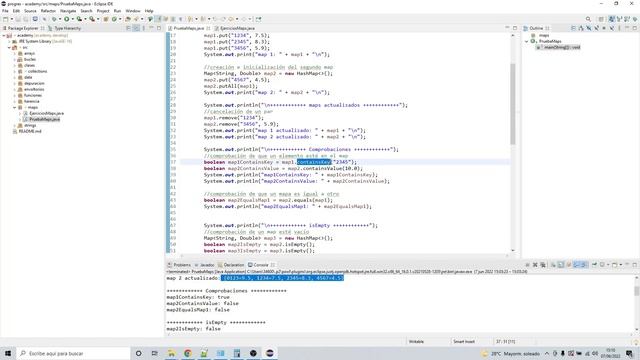
Task: Select main(String[]) method in Outline
Action: click(x=562, y=47)
